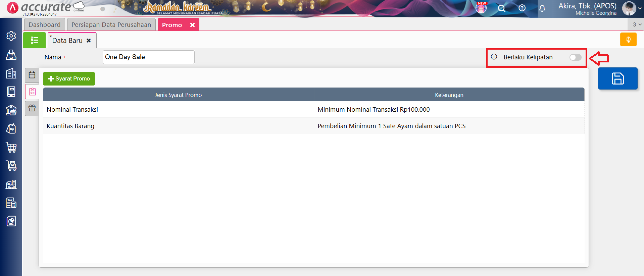Open the settings gear in sidebar
This screenshot has height=276, width=644.
[x=11, y=36]
